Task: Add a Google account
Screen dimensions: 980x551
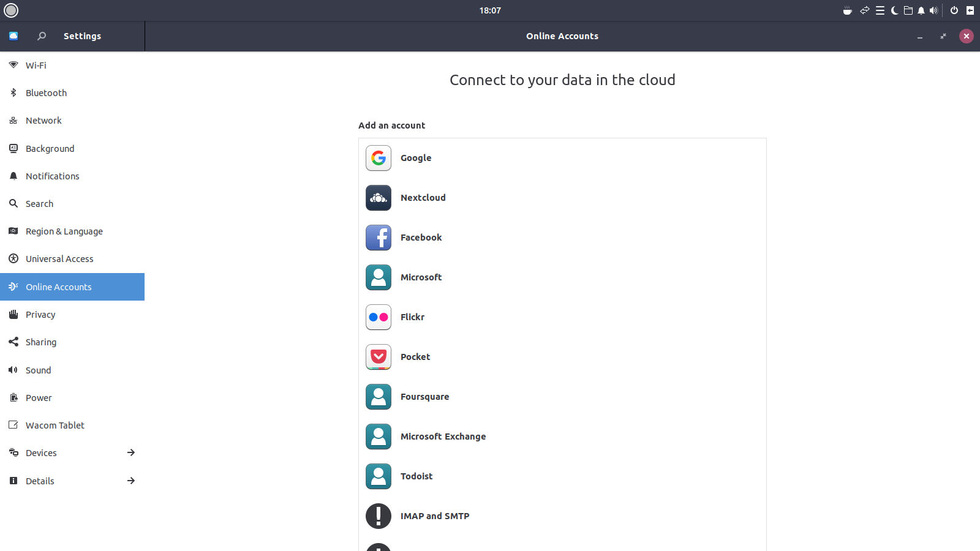Action: [562, 158]
